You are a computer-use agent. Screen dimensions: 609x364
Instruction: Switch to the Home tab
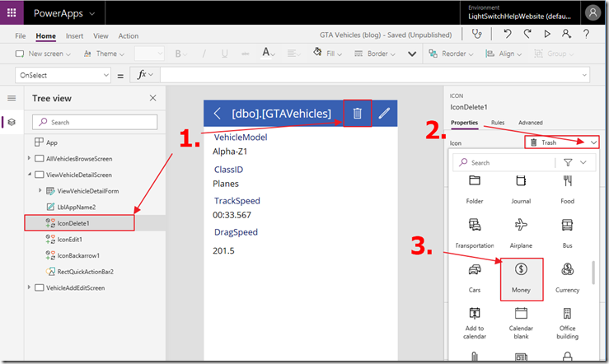click(46, 35)
